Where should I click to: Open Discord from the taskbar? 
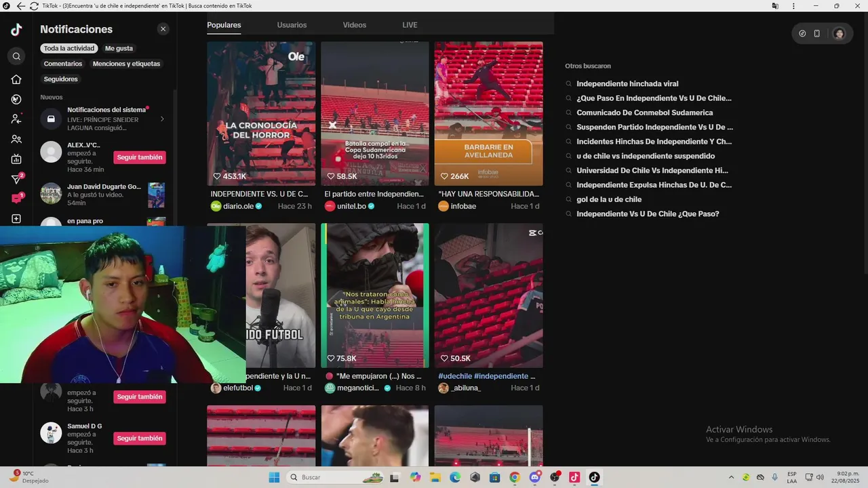pyautogui.click(x=535, y=477)
